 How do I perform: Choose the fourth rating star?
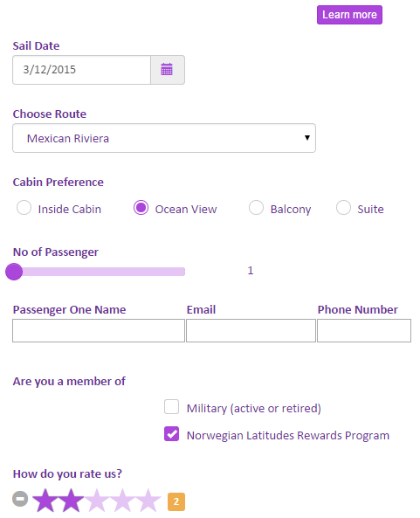122,501
